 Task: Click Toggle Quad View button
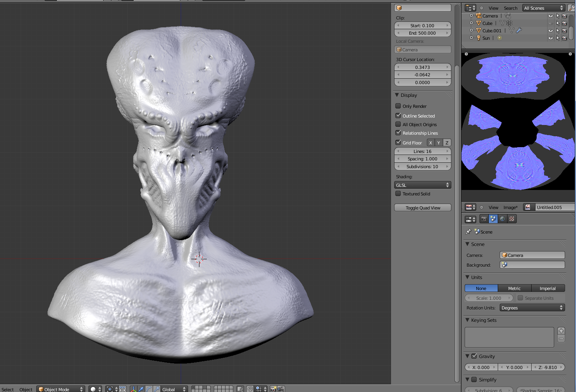point(423,207)
